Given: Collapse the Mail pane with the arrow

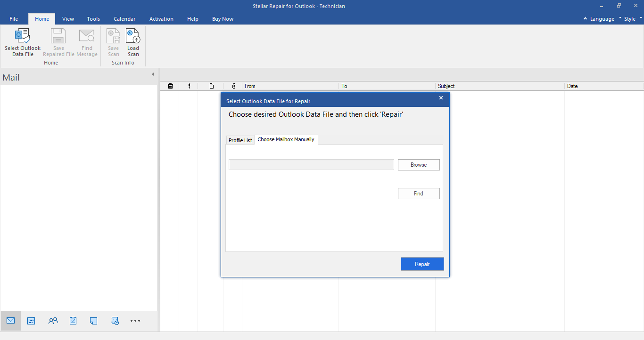Looking at the screenshot, I should [x=153, y=74].
